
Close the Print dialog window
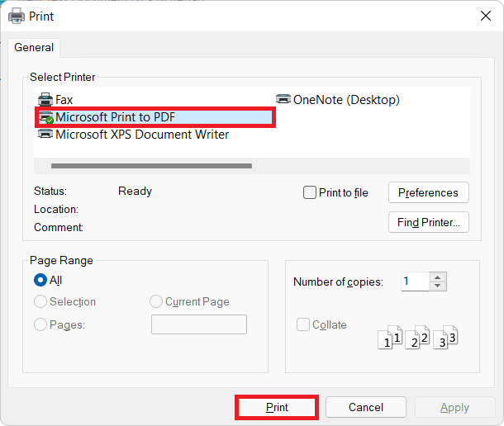[486, 16]
